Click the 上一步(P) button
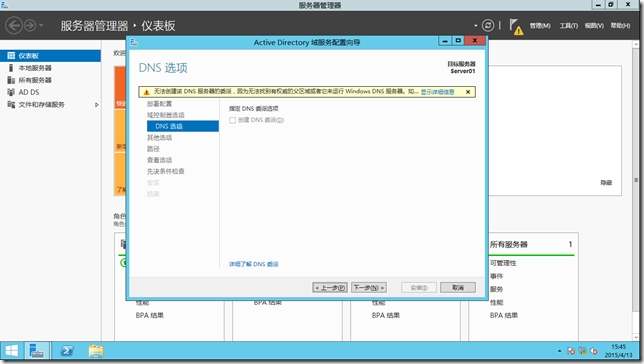This screenshot has height=364, width=644. 330,288
